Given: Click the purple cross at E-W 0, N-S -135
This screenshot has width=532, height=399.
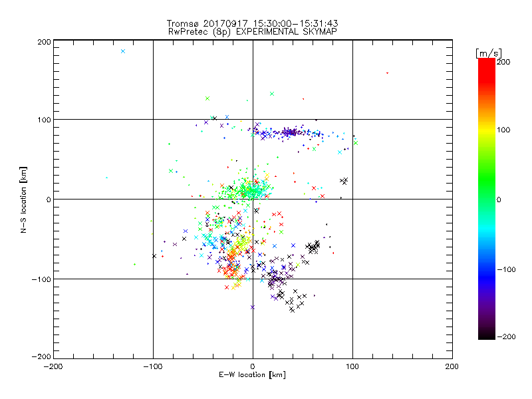Looking at the screenshot, I should (x=253, y=307).
